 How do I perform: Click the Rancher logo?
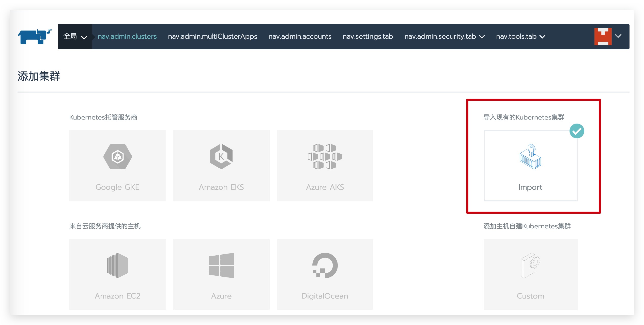tap(35, 36)
